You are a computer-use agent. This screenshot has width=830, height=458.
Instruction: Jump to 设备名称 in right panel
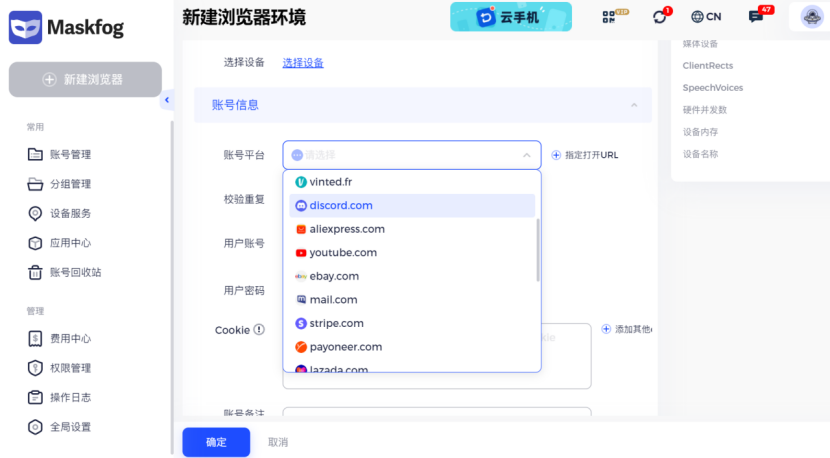(700, 154)
